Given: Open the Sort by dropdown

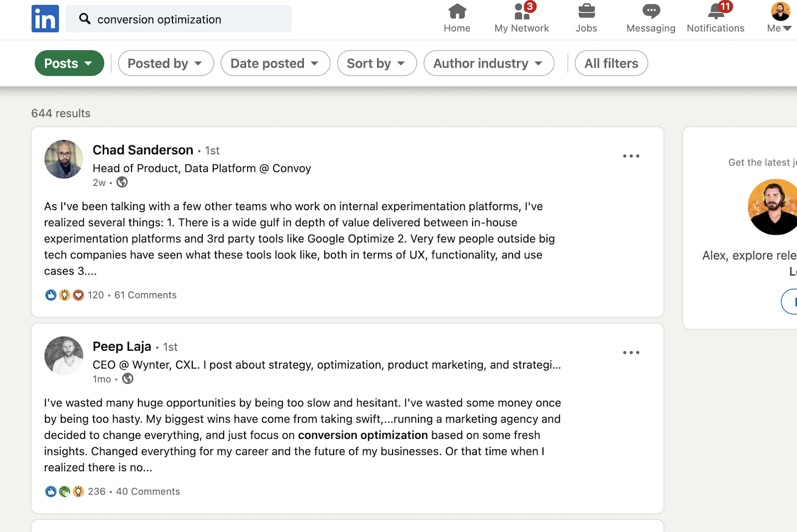Looking at the screenshot, I should point(377,63).
